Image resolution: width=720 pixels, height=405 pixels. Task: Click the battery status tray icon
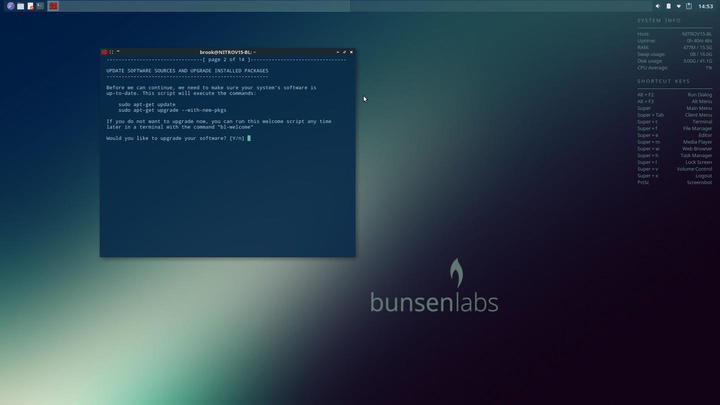click(669, 6)
